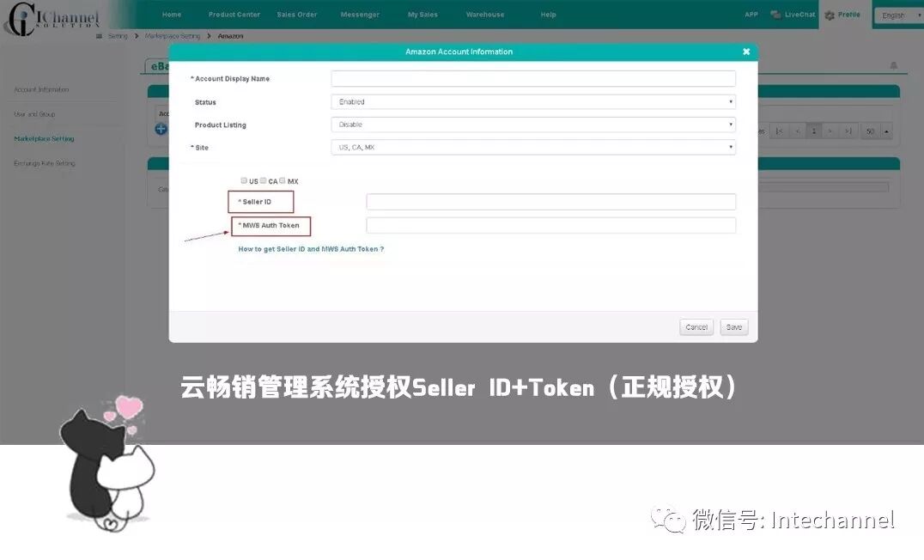
Task: Open the My Sales menu
Action: coord(423,15)
